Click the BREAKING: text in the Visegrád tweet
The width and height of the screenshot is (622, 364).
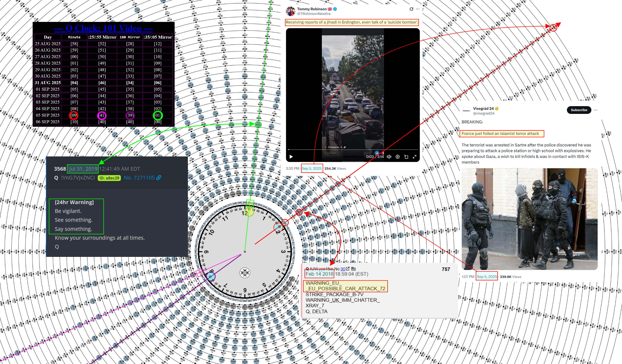pyautogui.click(x=472, y=122)
